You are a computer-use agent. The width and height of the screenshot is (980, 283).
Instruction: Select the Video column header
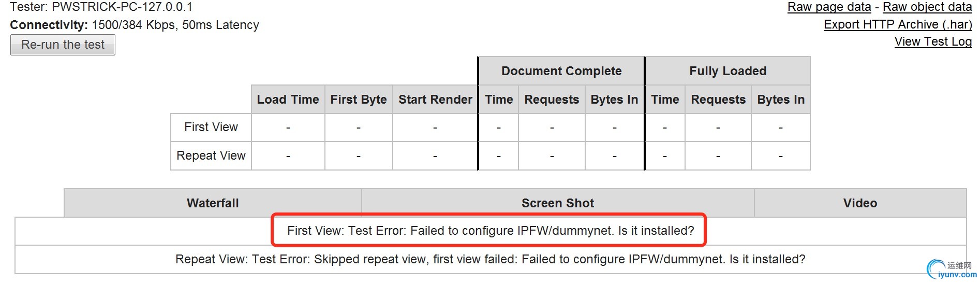pyautogui.click(x=860, y=203)
